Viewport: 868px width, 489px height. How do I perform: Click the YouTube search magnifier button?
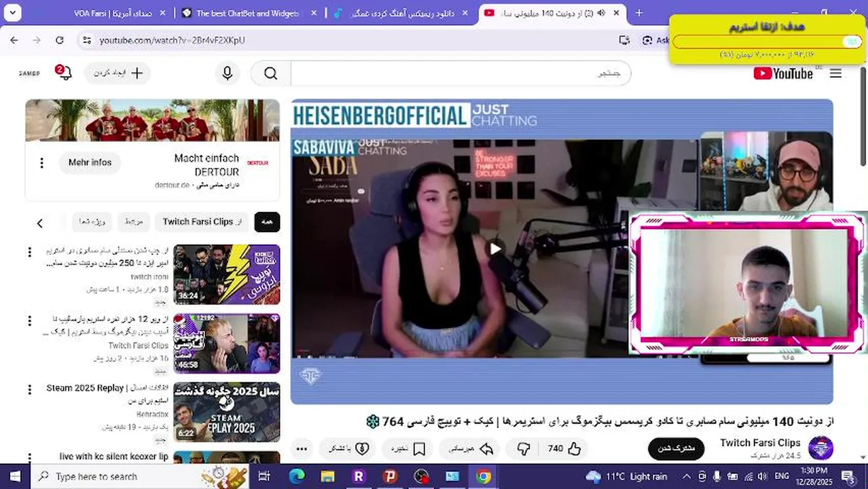click(x=270, y=73)
